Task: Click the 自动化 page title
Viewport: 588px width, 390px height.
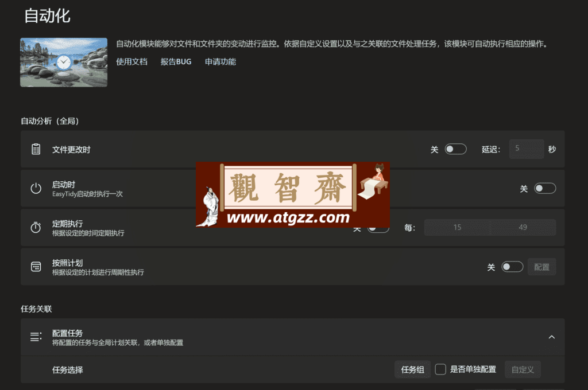Action: click(x=47, y=16)
